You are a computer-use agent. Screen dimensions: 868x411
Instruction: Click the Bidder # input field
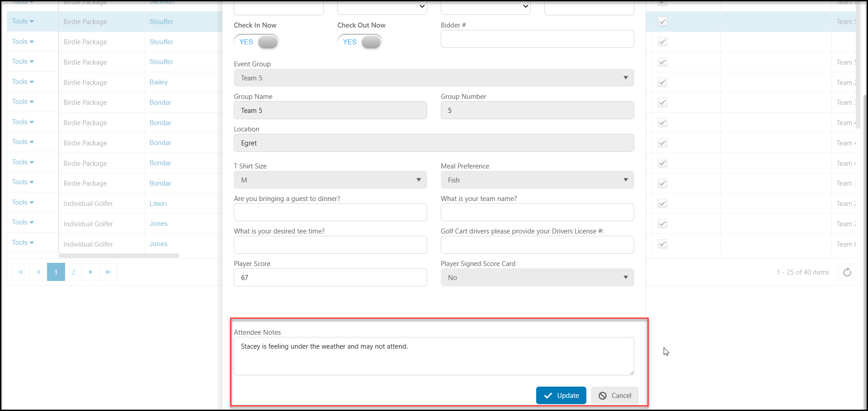coord(538,39)
